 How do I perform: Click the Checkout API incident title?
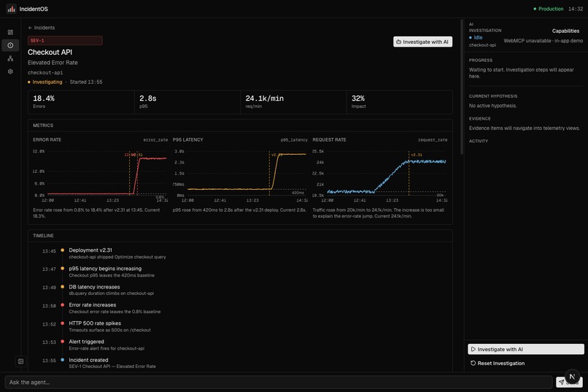click(x=50, y=52)
